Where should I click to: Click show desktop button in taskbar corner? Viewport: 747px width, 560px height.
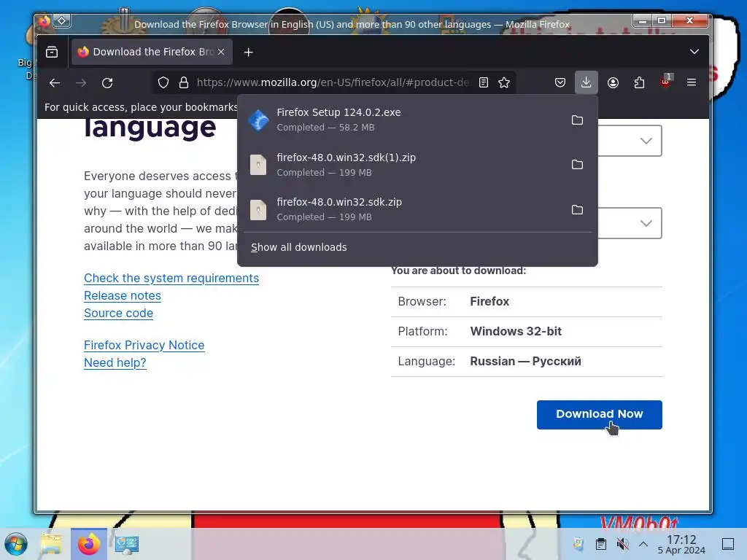click(728, 544)
